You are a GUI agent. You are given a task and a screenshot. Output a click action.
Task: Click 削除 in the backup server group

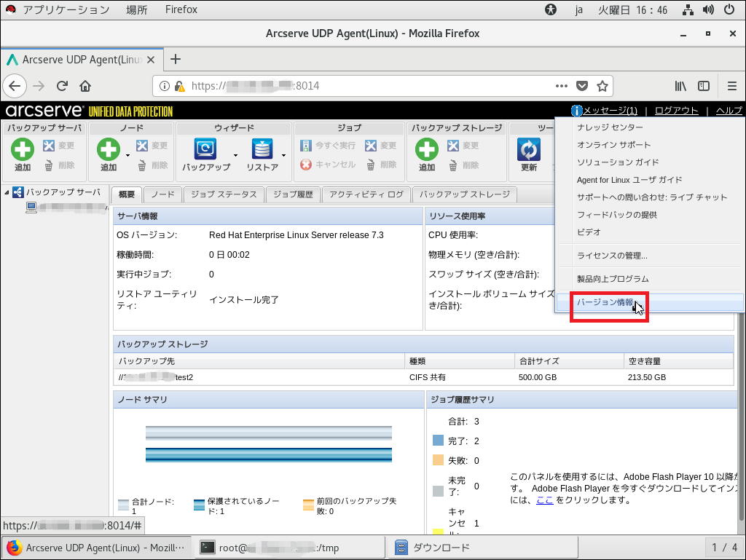coord(58,165)
